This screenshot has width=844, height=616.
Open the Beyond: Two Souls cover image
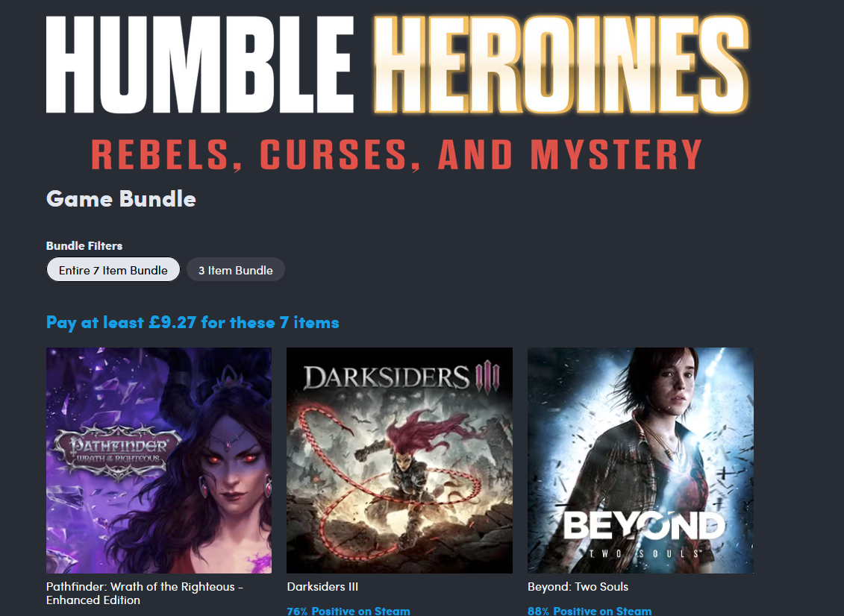640,461
